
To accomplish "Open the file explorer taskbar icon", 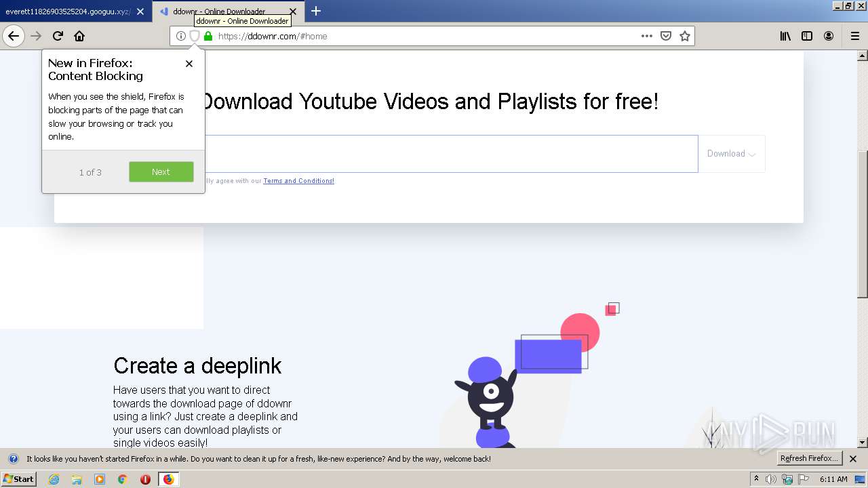I will click(77, 479).
